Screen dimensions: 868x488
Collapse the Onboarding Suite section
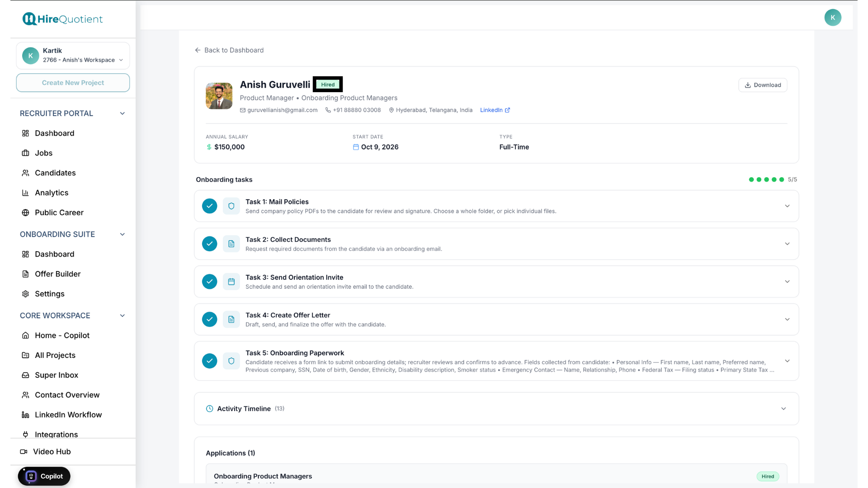122,235
